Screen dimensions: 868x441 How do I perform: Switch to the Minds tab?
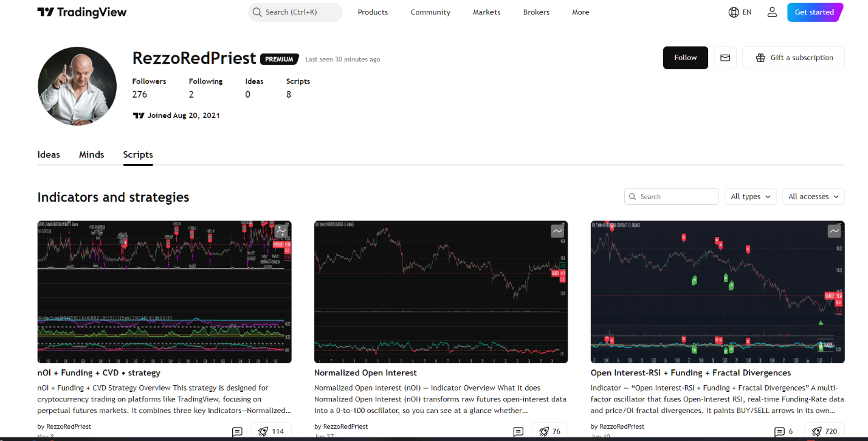coord(92,155)
